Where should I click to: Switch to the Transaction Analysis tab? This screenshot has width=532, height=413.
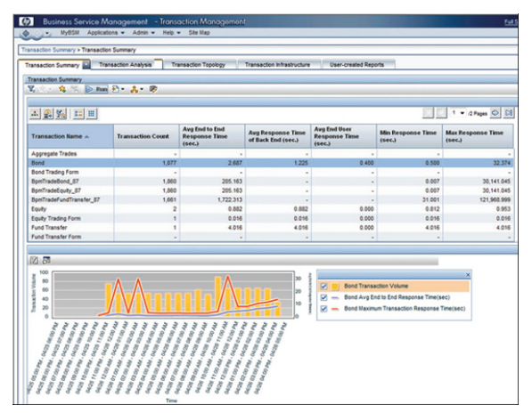click(125, 65)
